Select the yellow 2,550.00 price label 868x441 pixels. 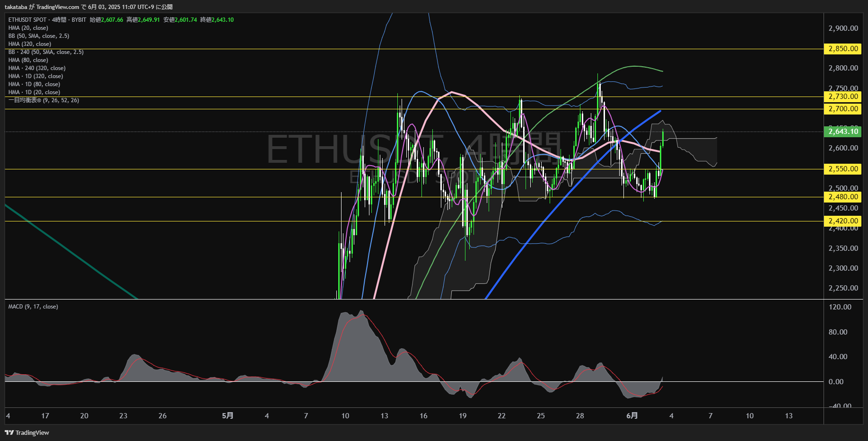point(842,169)
